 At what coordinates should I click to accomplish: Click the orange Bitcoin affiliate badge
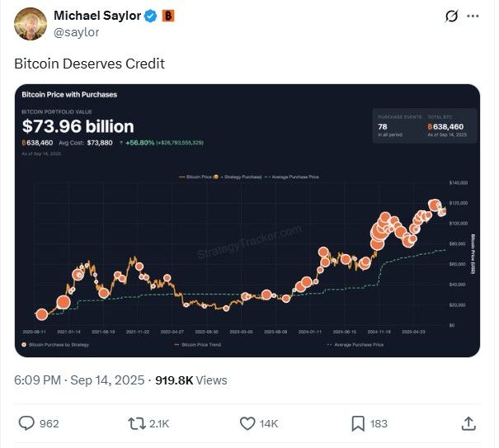[168, 16]
